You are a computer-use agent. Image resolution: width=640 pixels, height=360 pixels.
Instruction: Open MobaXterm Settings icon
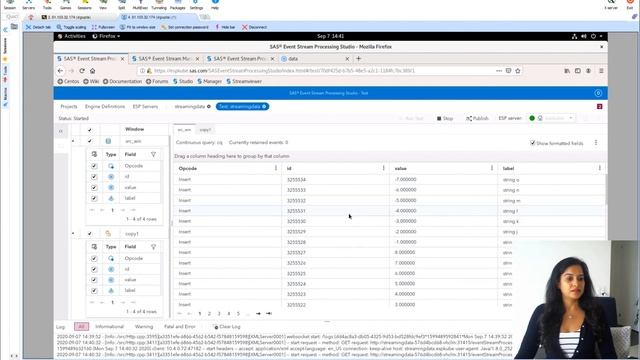[x=196, y=4]
